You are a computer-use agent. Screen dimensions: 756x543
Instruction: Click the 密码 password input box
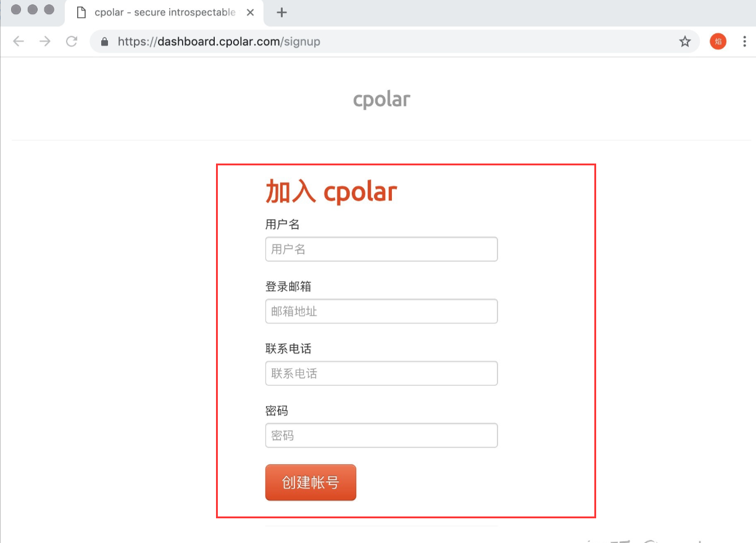click(x=381, y=436)
